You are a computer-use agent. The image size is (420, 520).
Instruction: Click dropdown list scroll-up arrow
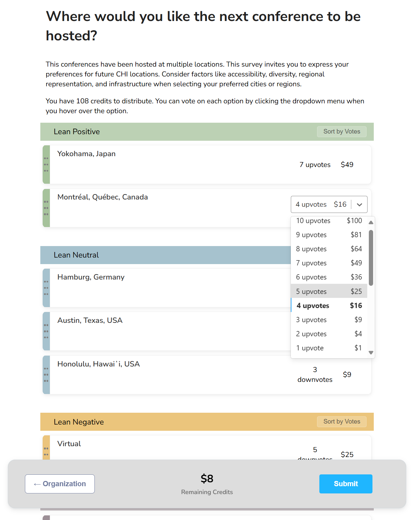coord(371,222)
